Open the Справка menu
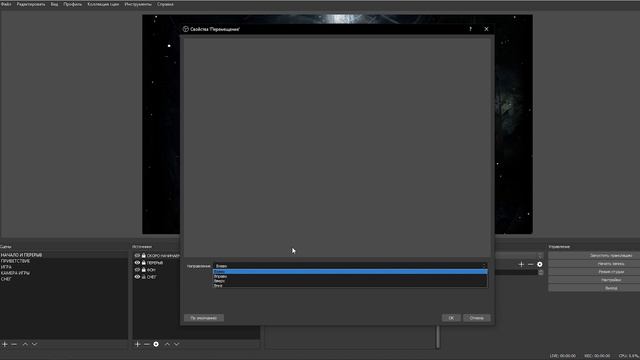The height and width of the screenshot is (360, 640). (165, 4)
